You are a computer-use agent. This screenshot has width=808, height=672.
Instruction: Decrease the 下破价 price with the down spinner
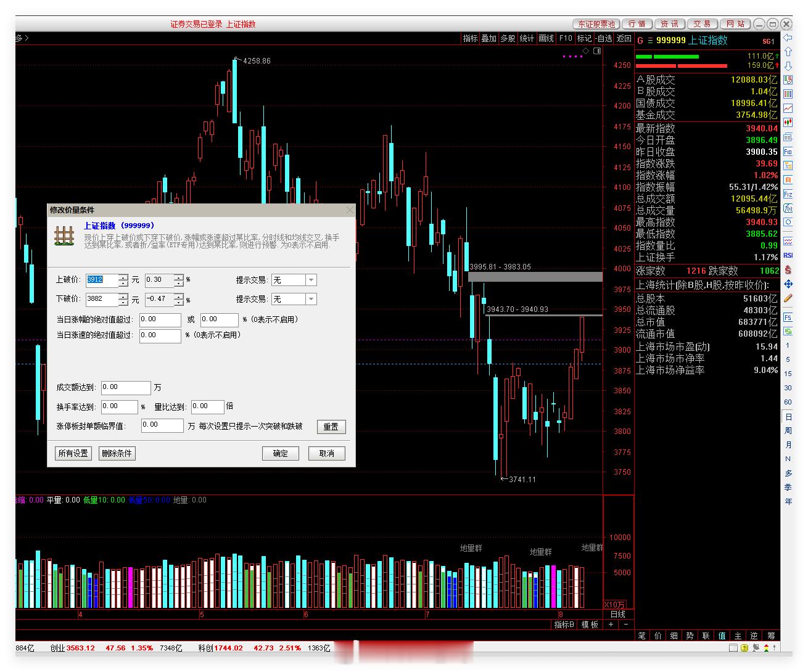tap(123, 302)
